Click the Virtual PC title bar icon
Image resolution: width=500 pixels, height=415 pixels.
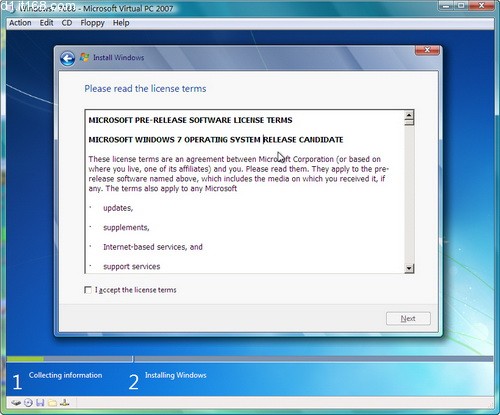(x=12, y=9)
